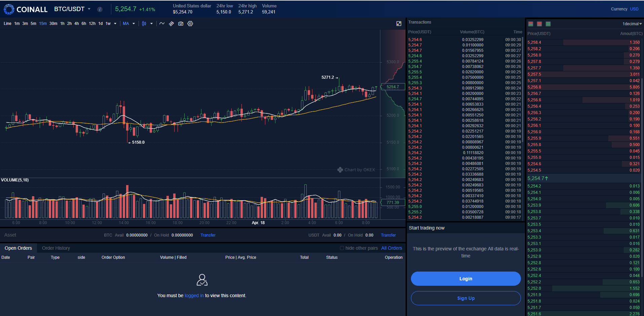
Task: Change Currency USD selector
Action: click(x=634, y=9)
